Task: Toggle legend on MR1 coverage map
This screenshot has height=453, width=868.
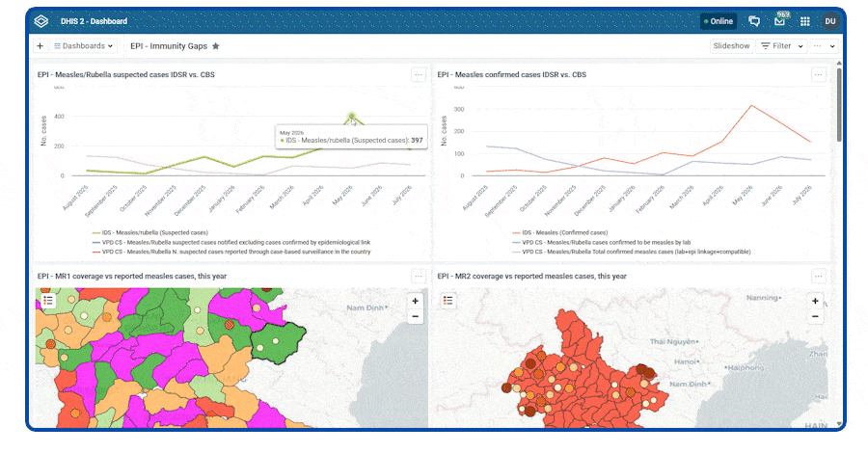Action: click(x=48, y=301)
